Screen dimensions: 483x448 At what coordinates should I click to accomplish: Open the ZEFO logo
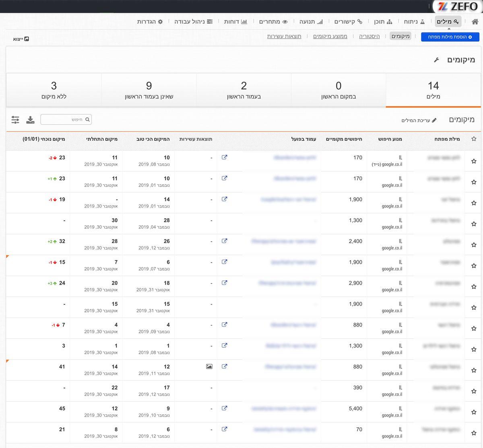(x=458, y=6)
